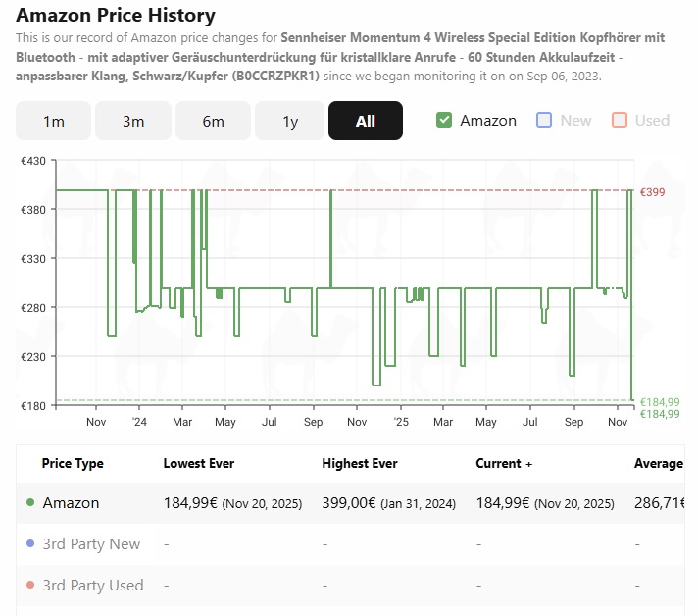This screenshot has height=616, width=698.
Task: Click the current price 184,99€ (Nov 20, 2025) cell
Action: click(545, 503)
